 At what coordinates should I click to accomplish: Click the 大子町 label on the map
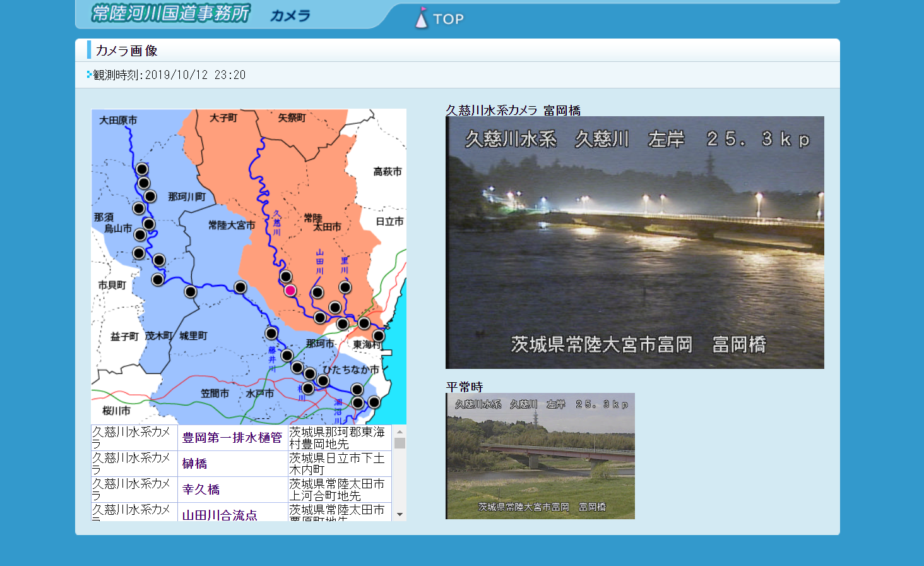(223, 117)
